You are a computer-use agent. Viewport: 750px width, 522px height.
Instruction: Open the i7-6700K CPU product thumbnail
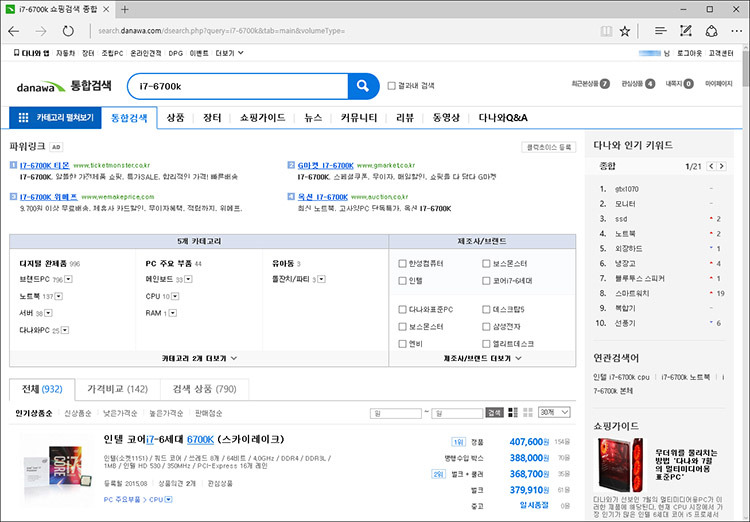pos(58,468)
